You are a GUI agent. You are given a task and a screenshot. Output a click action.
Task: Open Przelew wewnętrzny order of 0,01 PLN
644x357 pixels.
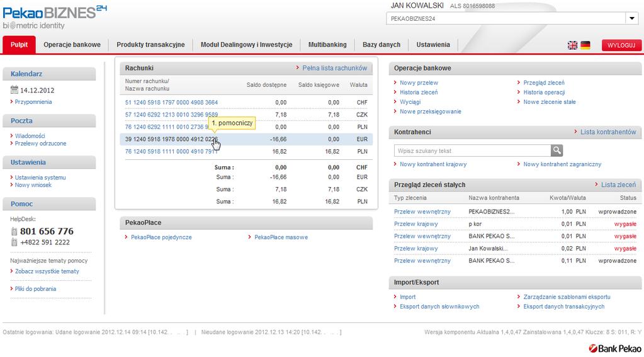click(422, 236)
